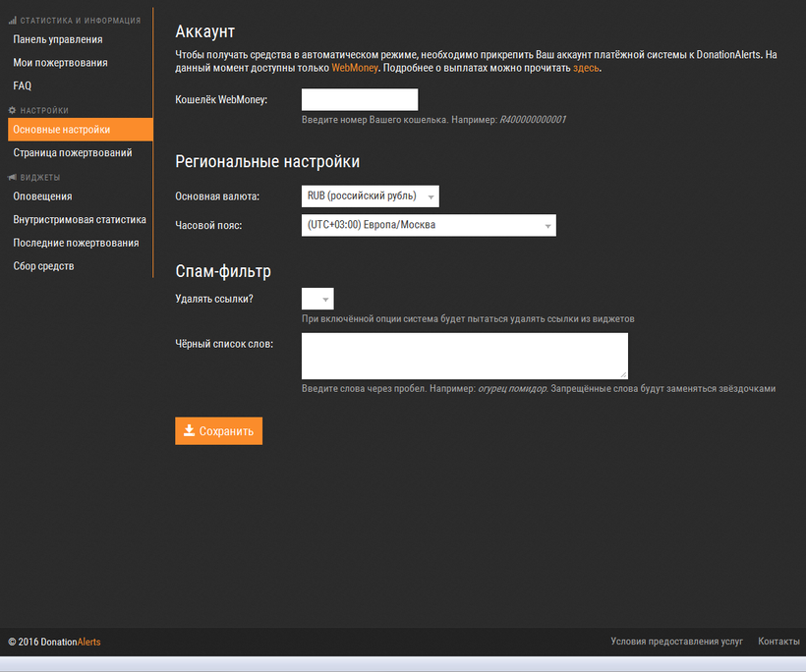
Task: Click the textarea resize handle corner
Action: (x=623, y=375)
